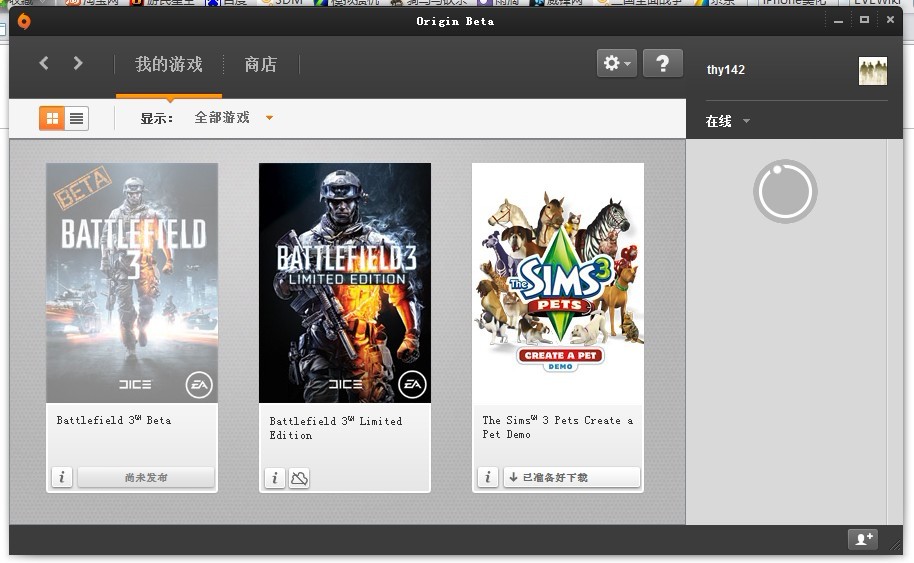Click info icon for Sims 3 Pets Demo
Image resolution: width=914 pixels, height=563 pixels.
pyautogui.click(x=487, y=478)
